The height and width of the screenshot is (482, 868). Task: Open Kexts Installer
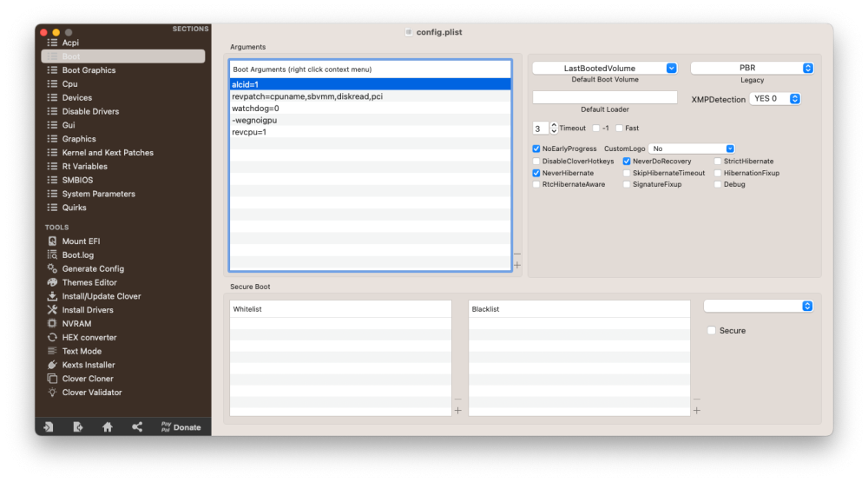[x=89, y=365]
